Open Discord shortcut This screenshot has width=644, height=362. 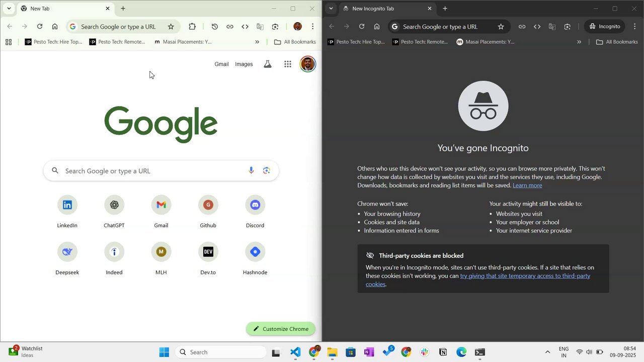[255, 212]
